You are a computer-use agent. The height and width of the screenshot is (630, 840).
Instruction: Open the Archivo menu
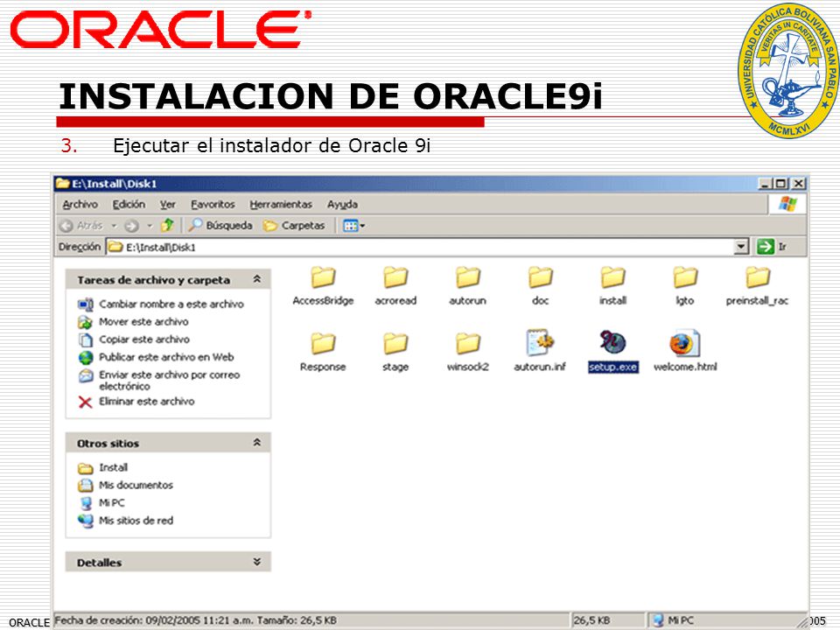point(80,204)
